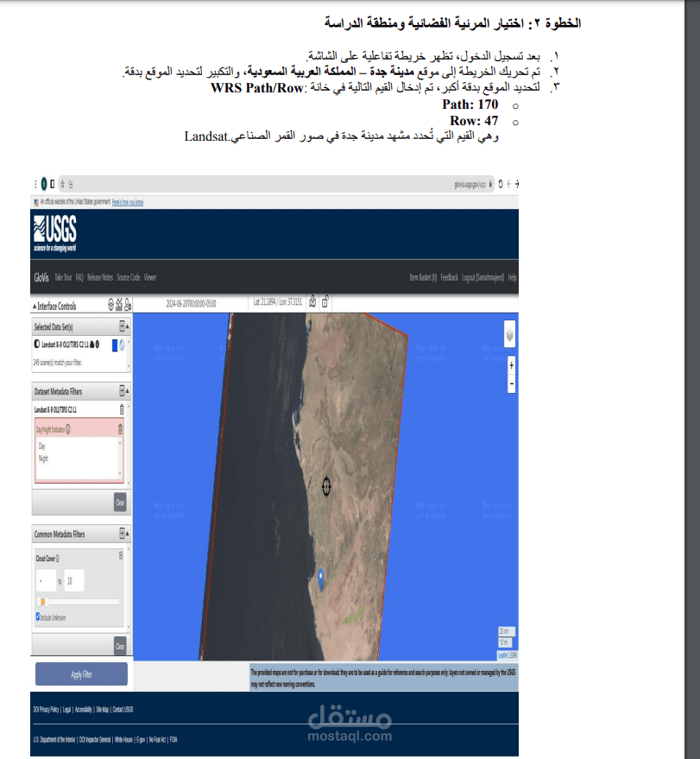Open the Viewer menu item
The height and width of the screenshot is (759, 700).
[x=150, y=277]
